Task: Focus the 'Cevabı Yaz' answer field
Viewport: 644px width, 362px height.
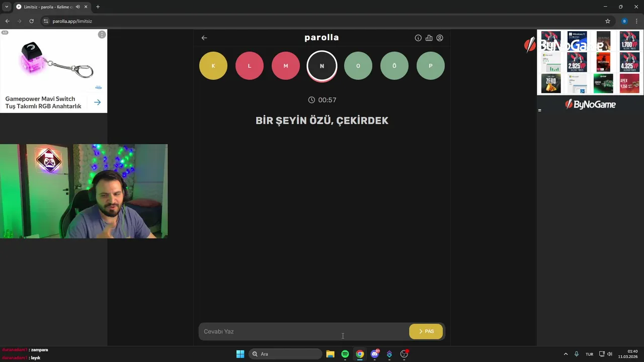Action: (x=303, y=331)
